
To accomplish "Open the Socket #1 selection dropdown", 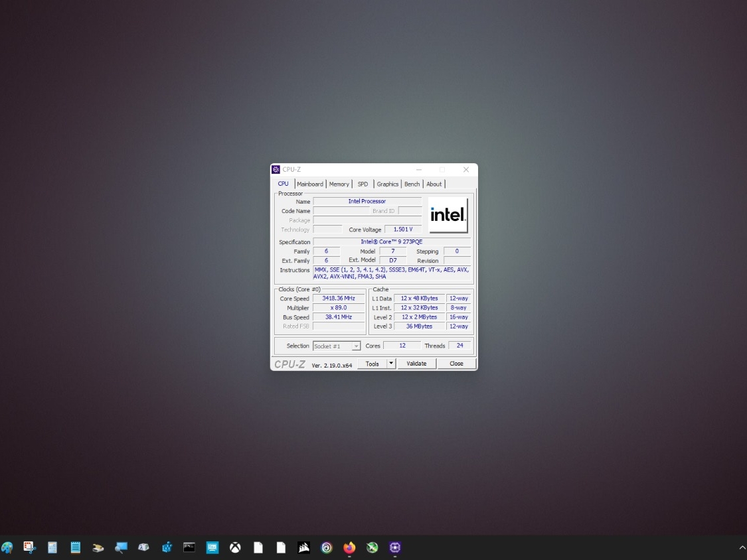I will 337,346.
